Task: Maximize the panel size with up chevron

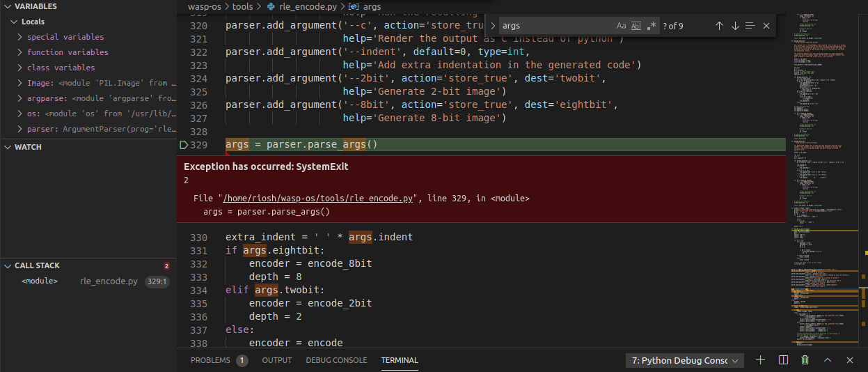Action: point(828,360)
